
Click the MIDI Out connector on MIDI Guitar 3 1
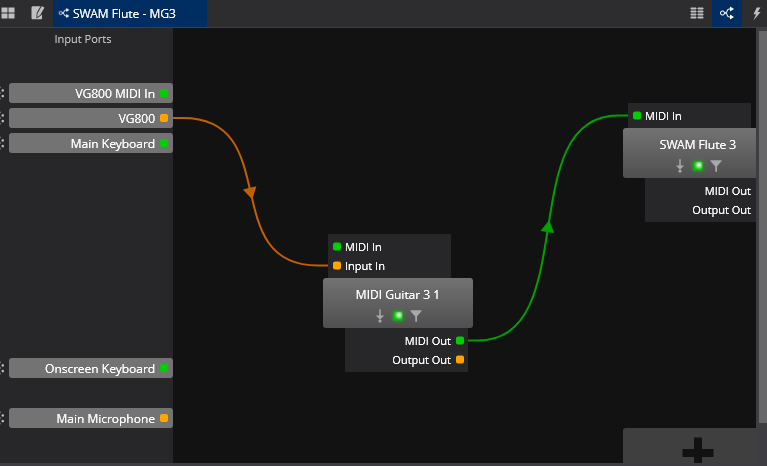(460, 341)
